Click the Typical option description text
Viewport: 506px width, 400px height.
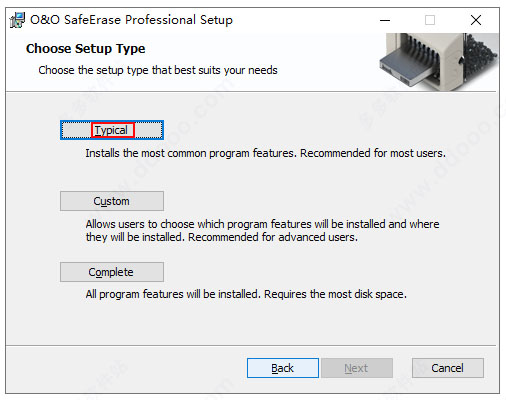[x=266, y=153]
